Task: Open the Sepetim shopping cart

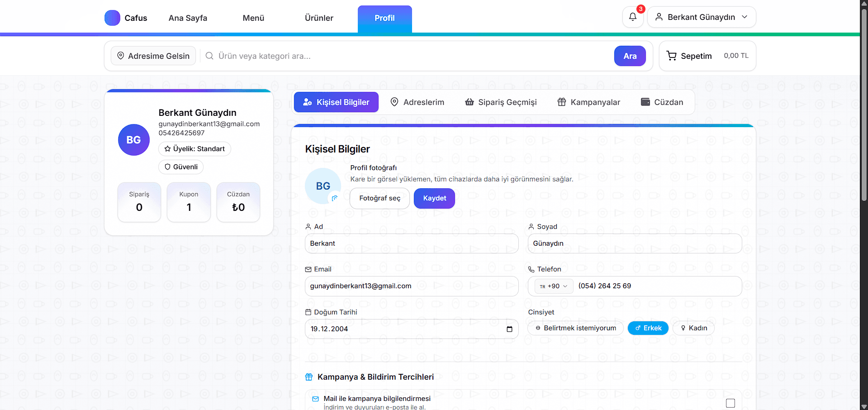Action: point(707,56)
